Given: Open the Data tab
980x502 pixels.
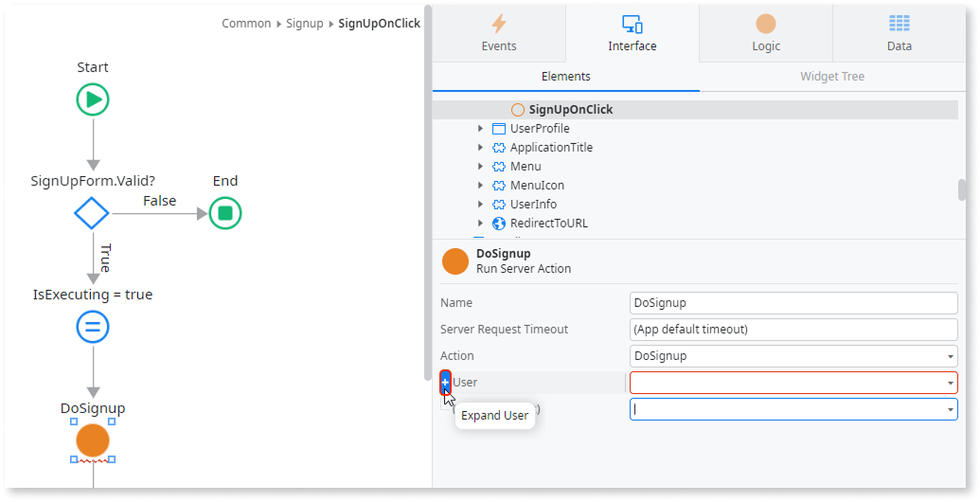Looking at the screenshot, I should [x=900, y=33].
